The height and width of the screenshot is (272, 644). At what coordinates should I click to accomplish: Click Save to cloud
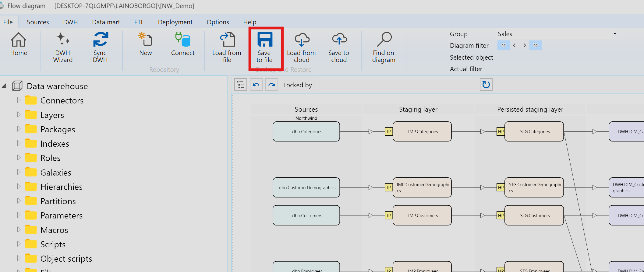click(339, 47)
